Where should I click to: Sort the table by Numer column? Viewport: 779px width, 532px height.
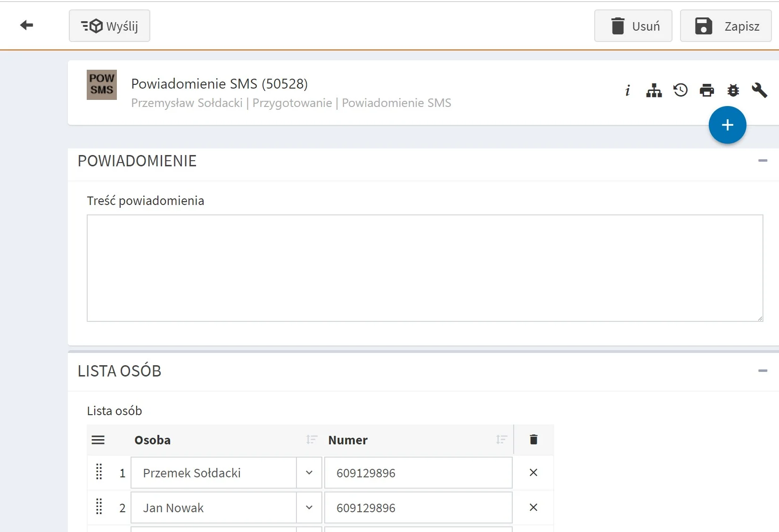(501, 440)
